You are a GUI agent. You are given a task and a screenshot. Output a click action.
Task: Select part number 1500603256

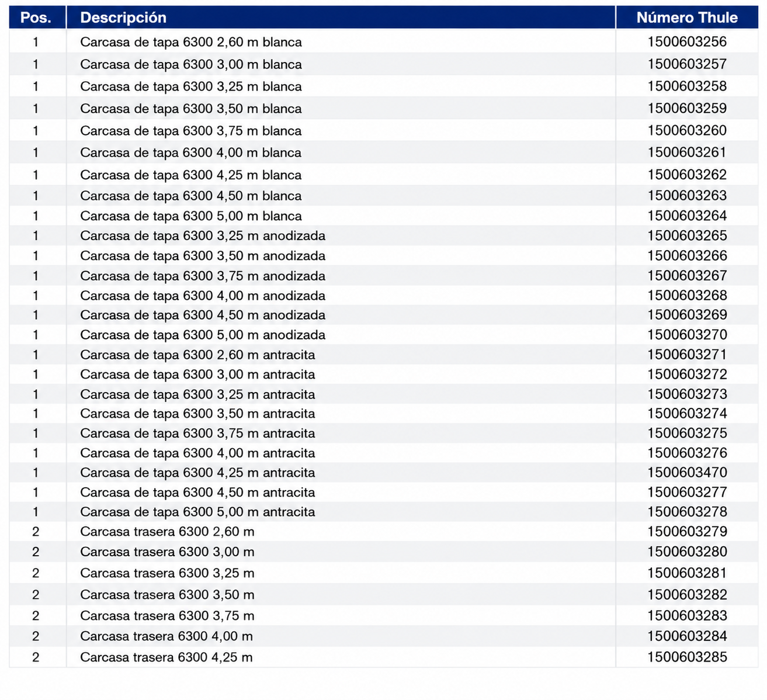[x=687, y=41]
